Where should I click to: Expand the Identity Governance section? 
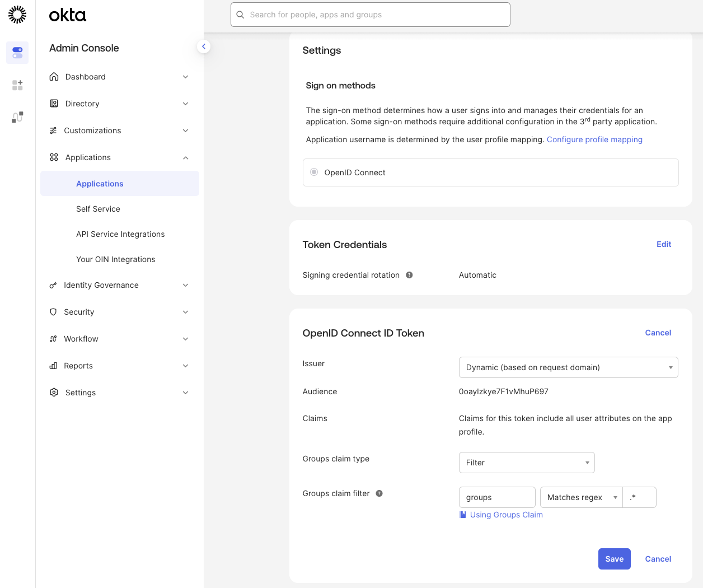101,285
